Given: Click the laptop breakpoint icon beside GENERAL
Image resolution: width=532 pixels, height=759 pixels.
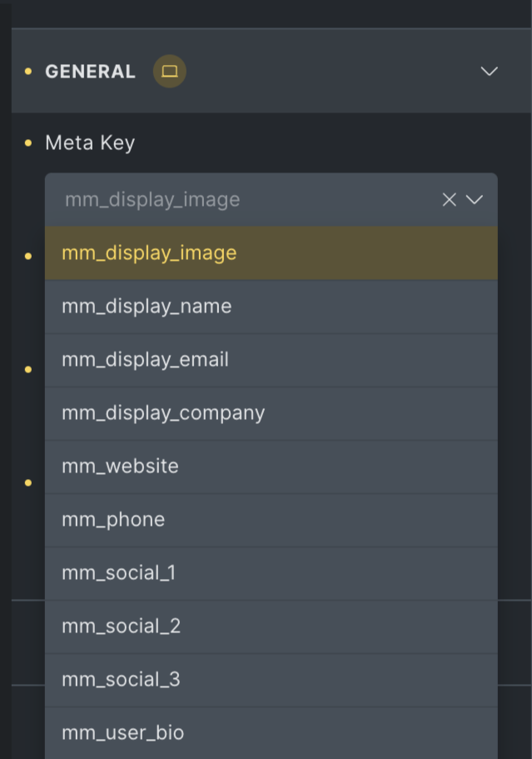Looking at the screenshot, I should pyautogui.click(x=170, y=72).
